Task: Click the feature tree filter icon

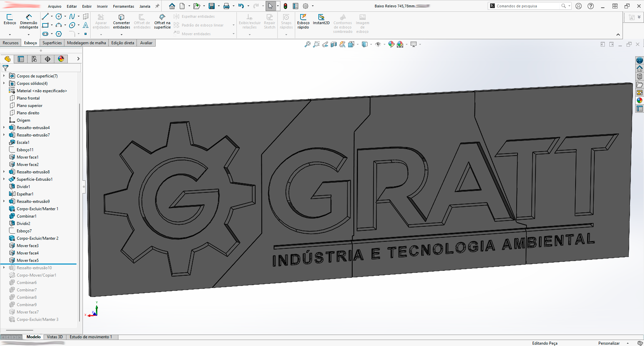Action: point(5,68)
